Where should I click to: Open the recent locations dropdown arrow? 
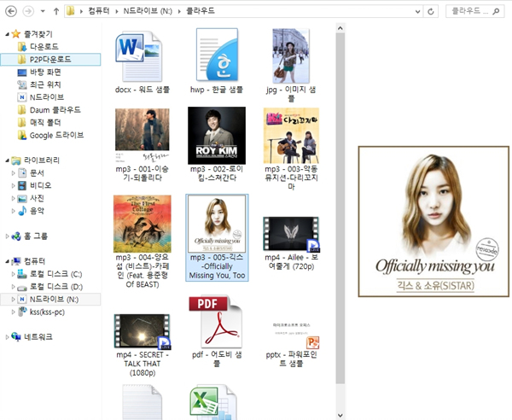tap(43, 11)
